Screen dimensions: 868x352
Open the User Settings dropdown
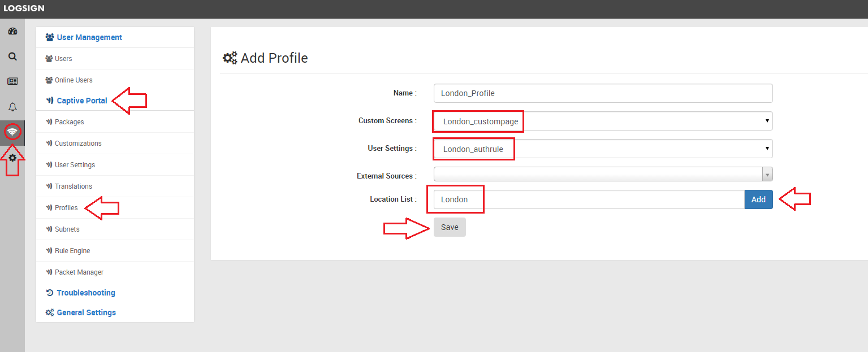[603, 149]
